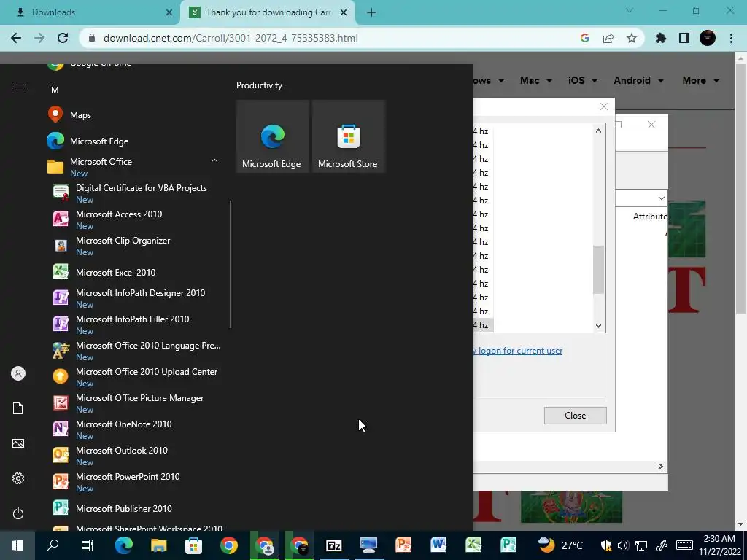
Task: Open File Explorer from taskbar
Action: (x=158, y=545)
